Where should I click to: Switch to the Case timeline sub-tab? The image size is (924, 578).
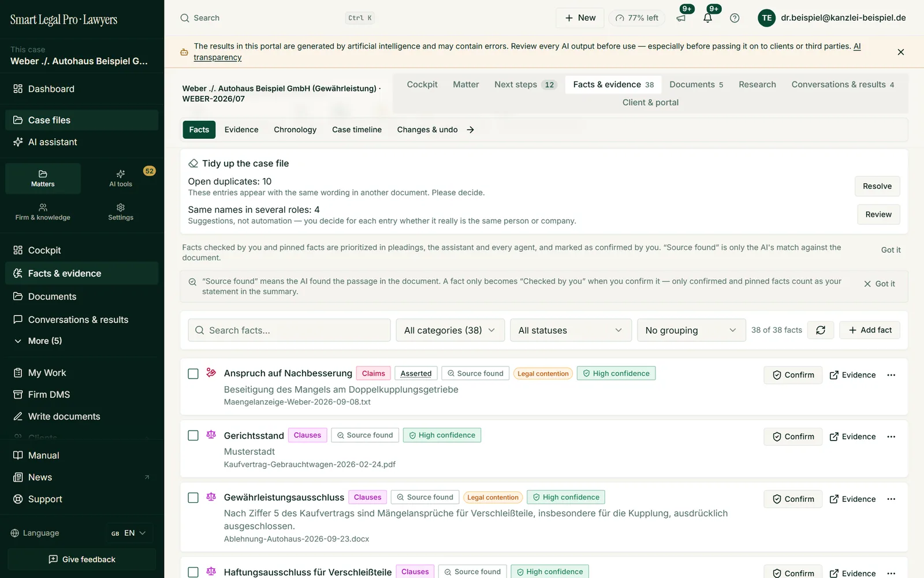point(357,130)
